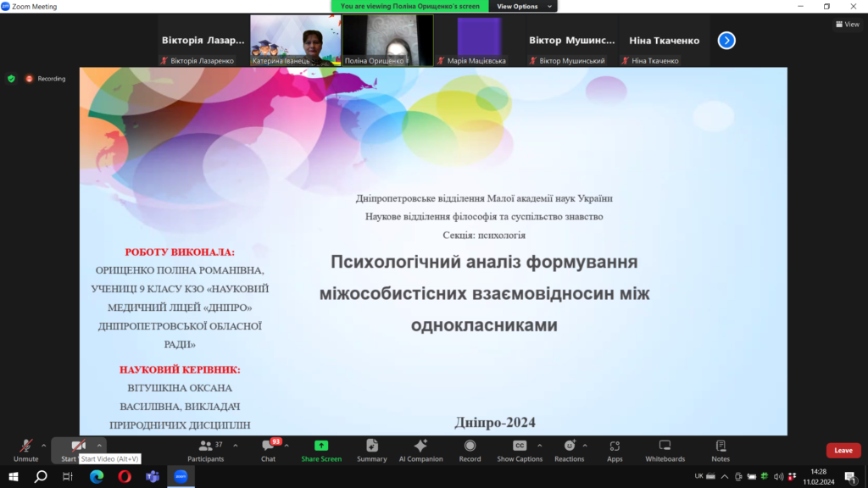Click the Recording indicator

coord(46,79)
